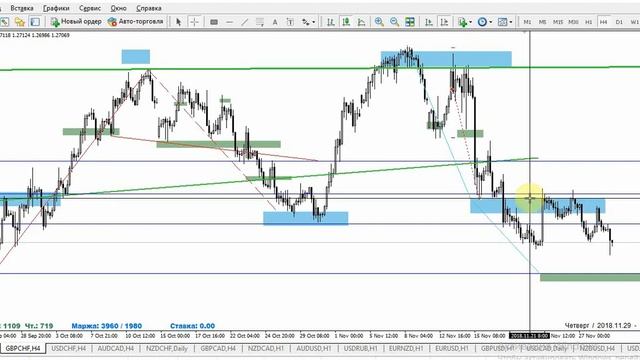Switch to NZDCHF,Daily chart tab
640x360 pixels.
tap(167, 349)
